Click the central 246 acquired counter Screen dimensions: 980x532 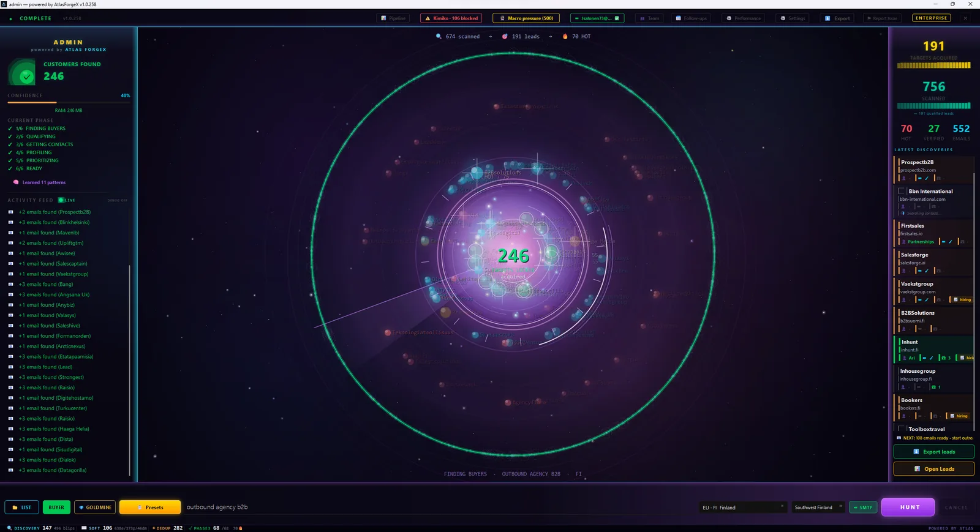(x=513, y=256)
